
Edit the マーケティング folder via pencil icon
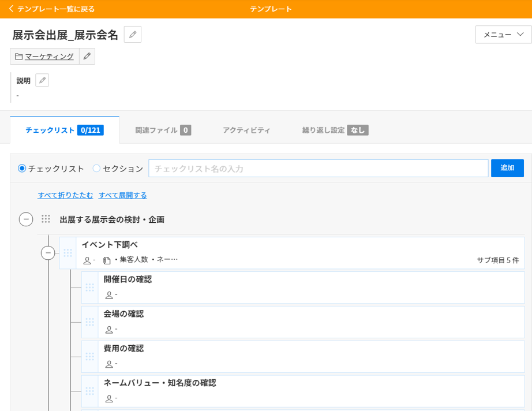click(x=87, y=57)
